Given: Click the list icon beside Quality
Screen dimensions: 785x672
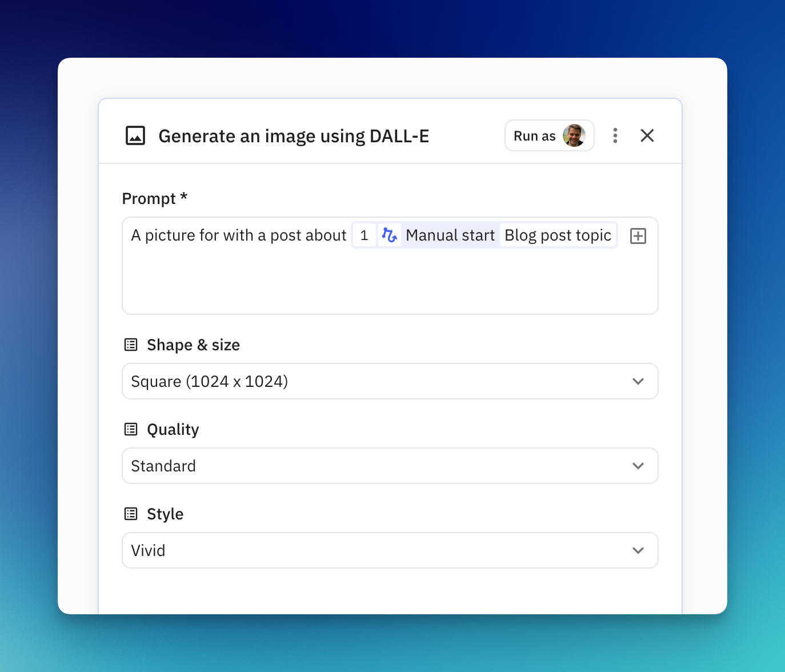Looking at the screenshot, I should (x=131, y=429).
